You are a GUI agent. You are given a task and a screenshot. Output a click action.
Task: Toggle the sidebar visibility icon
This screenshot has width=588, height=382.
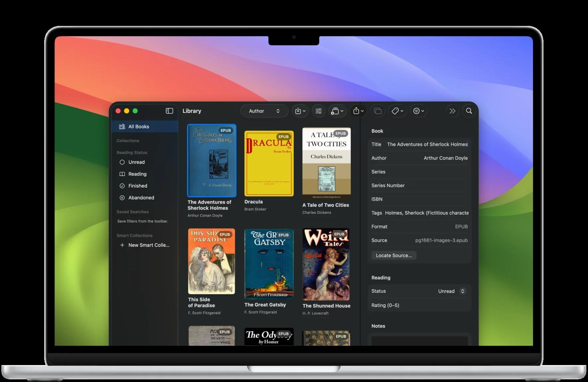(169, 111)
